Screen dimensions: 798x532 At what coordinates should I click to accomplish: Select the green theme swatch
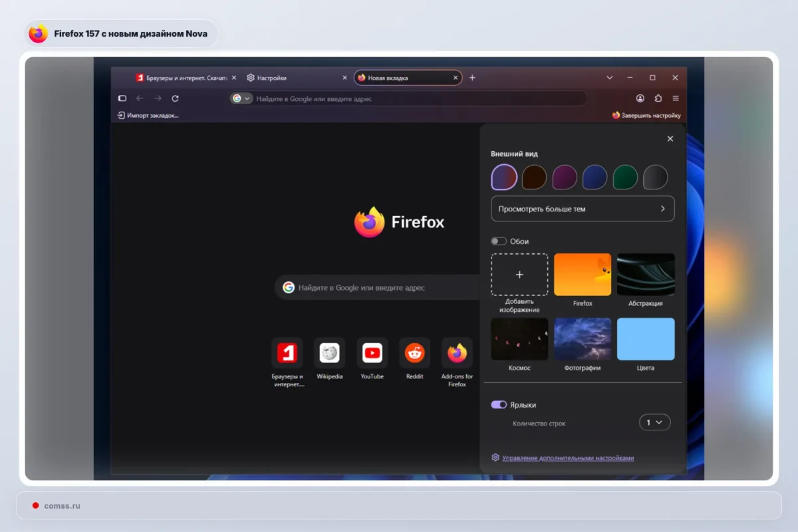click(625, 178)
